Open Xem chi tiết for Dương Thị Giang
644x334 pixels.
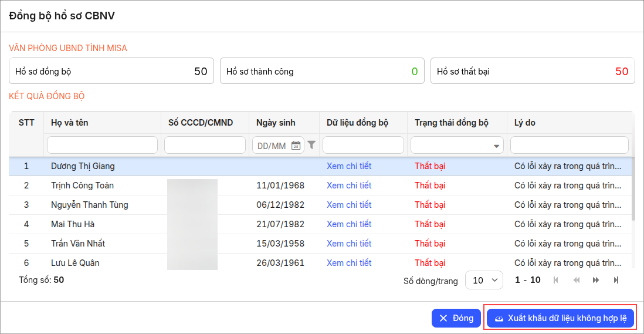[x=349, y=166]
